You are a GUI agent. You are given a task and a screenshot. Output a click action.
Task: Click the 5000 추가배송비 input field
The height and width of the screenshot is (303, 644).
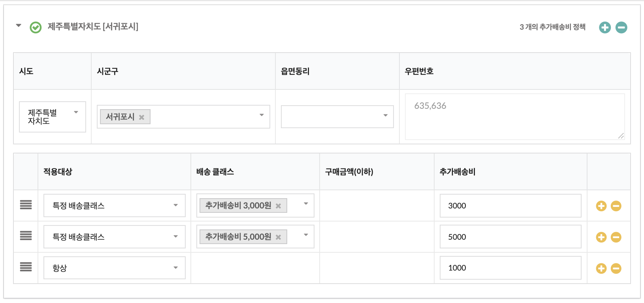pos(510,237)
